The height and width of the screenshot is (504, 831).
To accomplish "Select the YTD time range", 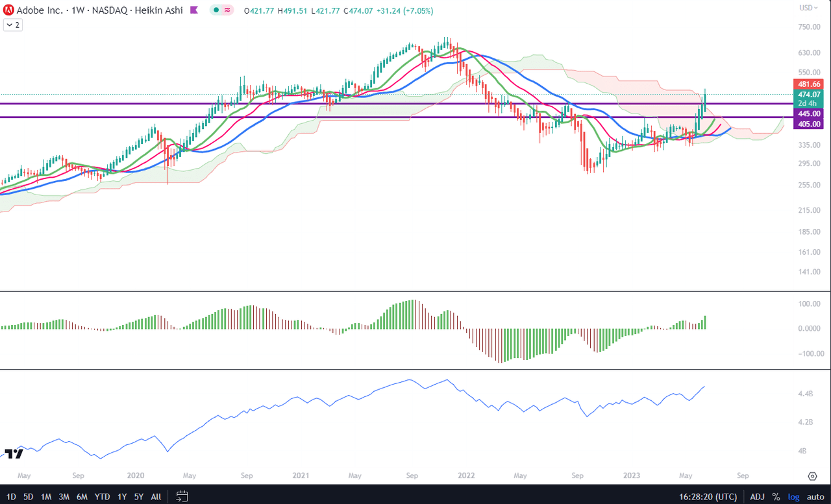I will click(x=103, y=497).
